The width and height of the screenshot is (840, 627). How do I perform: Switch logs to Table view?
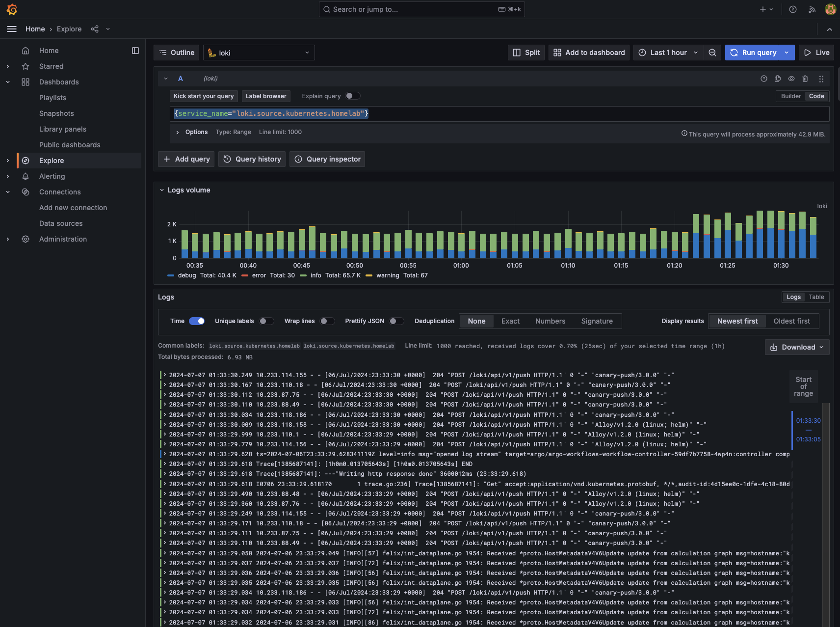816,297
